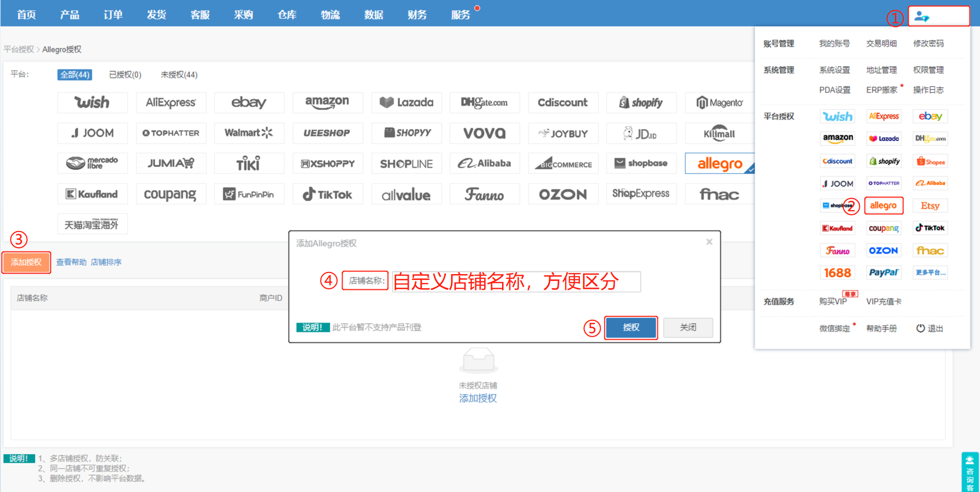Open the 订单 menu

click(x=113, y=15)
